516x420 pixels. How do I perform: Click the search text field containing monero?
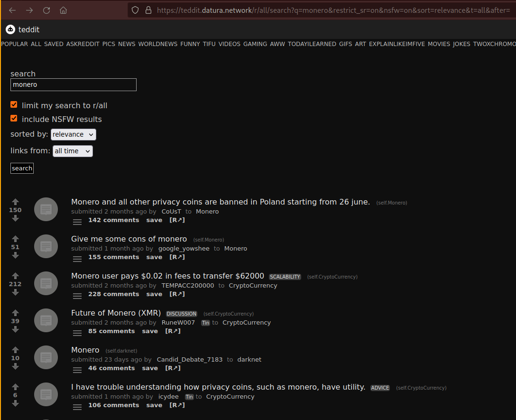point(74,84)
